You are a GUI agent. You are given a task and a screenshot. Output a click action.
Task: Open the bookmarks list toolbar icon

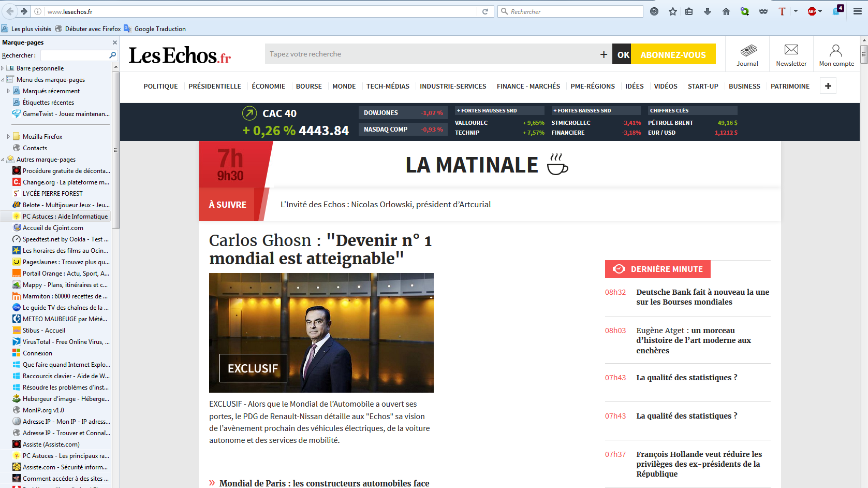(x=689, y=11)
